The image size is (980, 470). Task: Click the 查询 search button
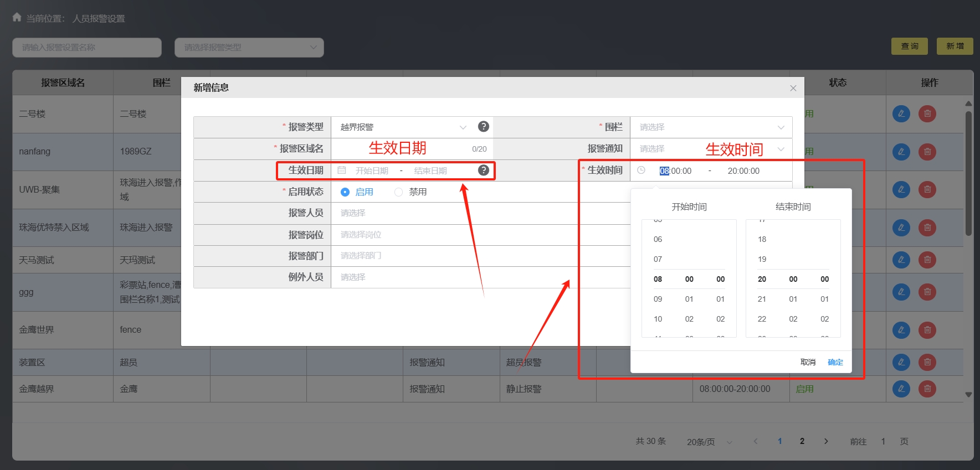pyautogui.click(x=909, y=47)
